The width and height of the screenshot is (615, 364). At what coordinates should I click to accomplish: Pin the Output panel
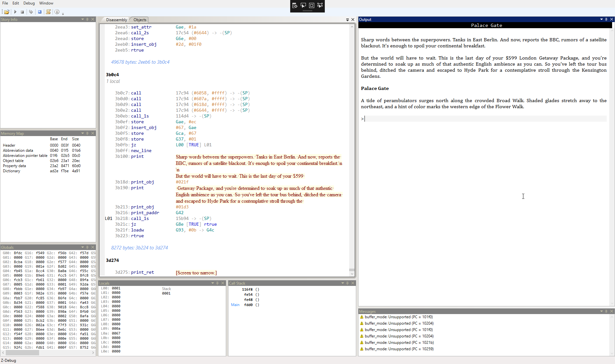pos(606,20)
